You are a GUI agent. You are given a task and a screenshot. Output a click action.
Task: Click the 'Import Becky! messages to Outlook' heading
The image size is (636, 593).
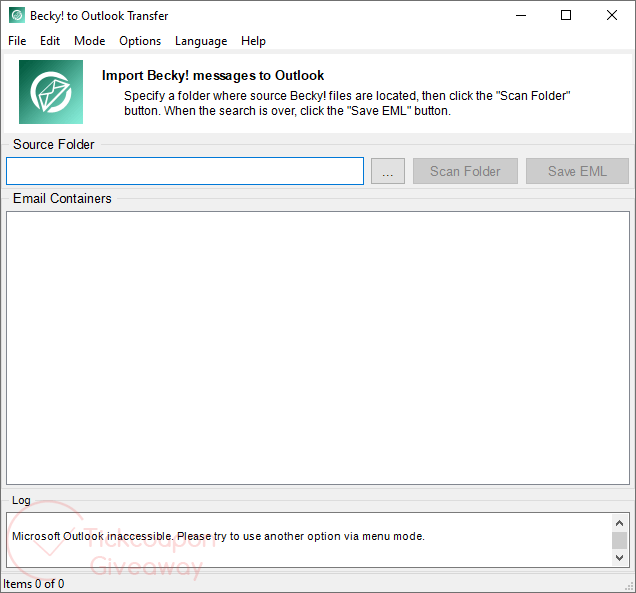pyautogui.click(x=213, y=75)
